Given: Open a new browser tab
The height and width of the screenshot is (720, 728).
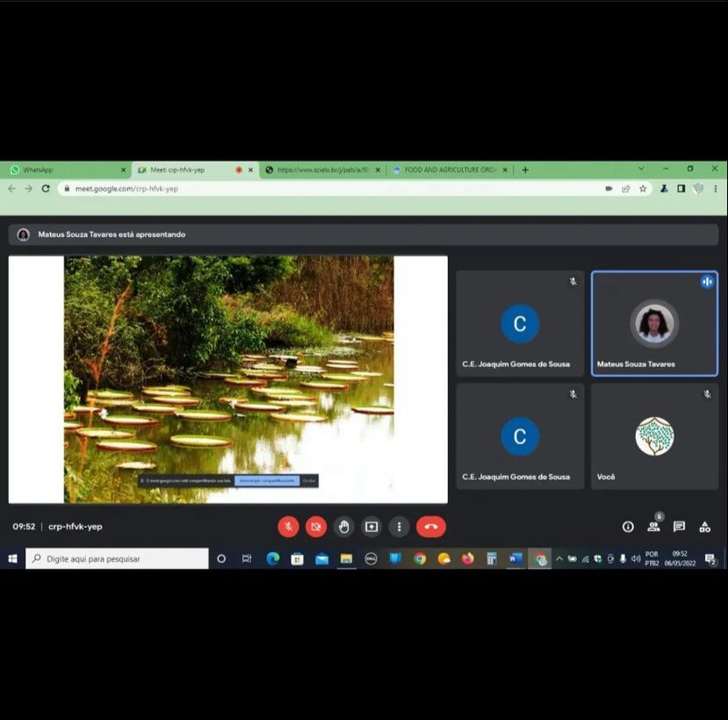Looking at the screenshot, I should 525,169.
